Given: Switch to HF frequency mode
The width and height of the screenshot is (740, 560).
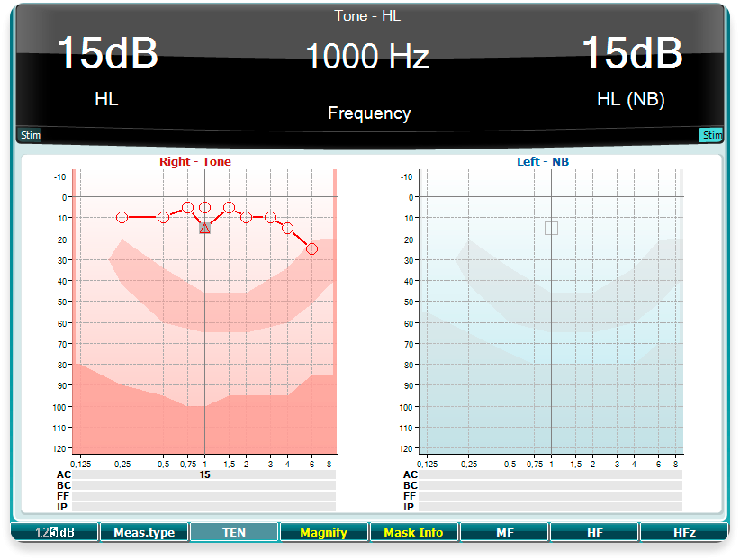Looking at the screenshot, I should [594, 533].
